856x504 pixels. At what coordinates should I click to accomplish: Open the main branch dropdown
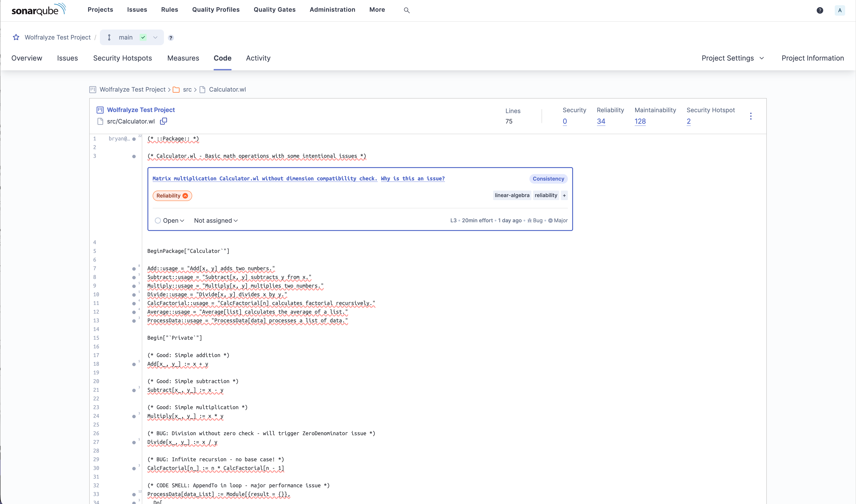pyautogui.click(x=155, y=37)
